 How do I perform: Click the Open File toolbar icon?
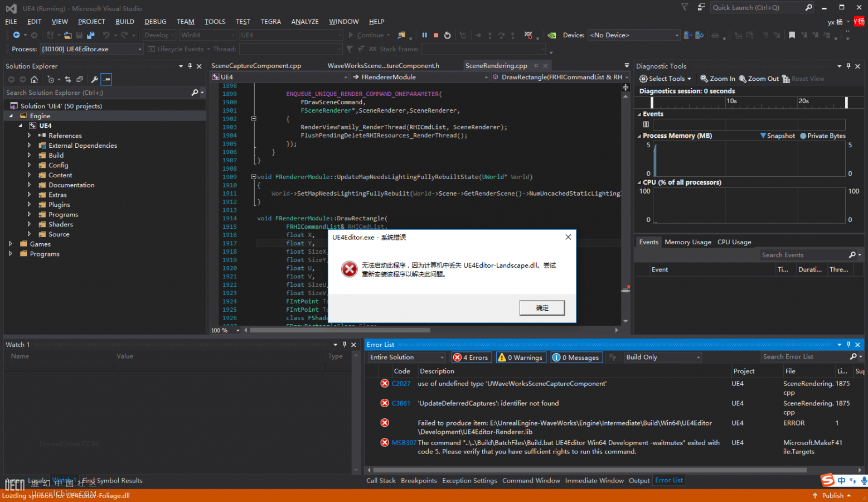pos(67,35)
